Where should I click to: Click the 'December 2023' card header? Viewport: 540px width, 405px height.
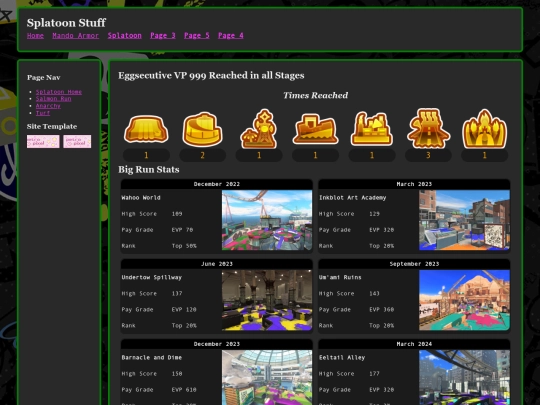[x=217, y=344]
